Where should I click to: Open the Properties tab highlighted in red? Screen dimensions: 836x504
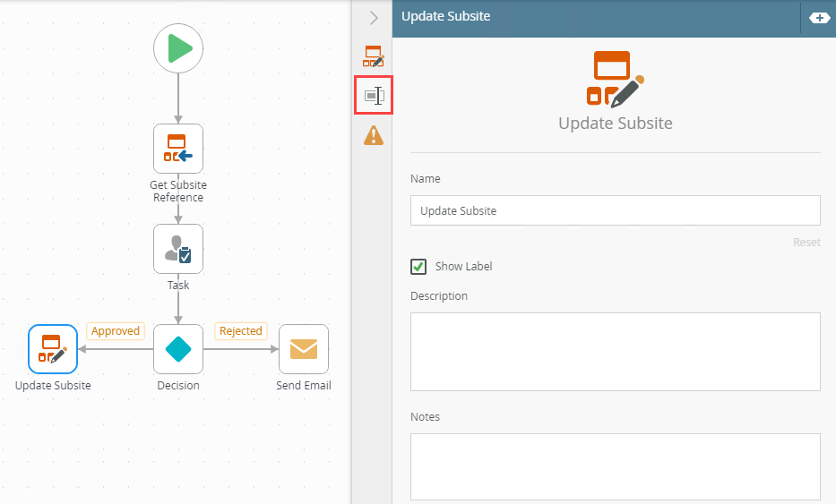(x=374, y=96)
